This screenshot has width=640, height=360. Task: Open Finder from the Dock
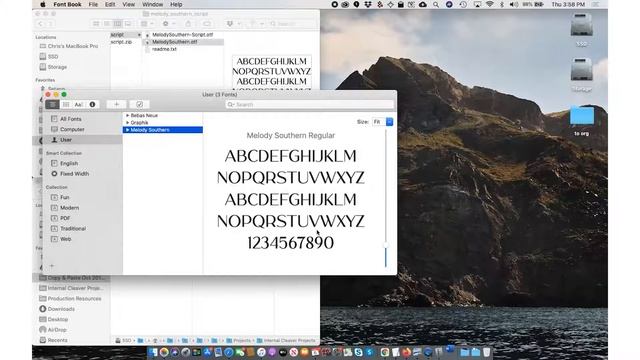pos(153,352)
